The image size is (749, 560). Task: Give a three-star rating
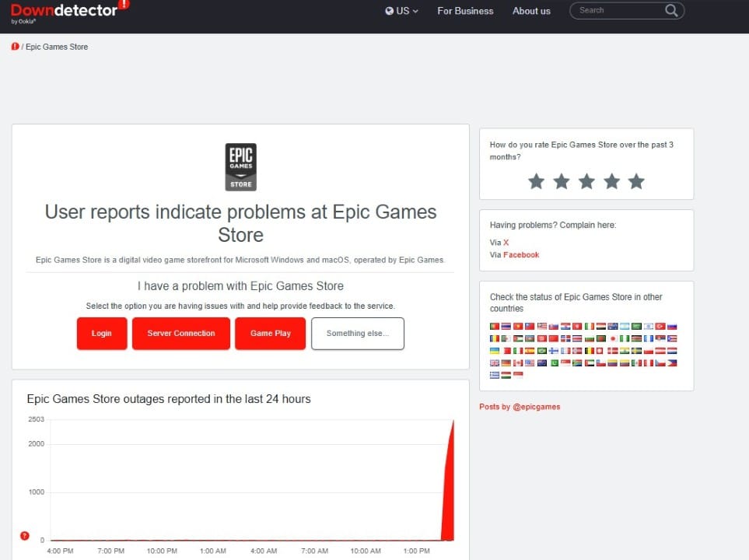586,181
